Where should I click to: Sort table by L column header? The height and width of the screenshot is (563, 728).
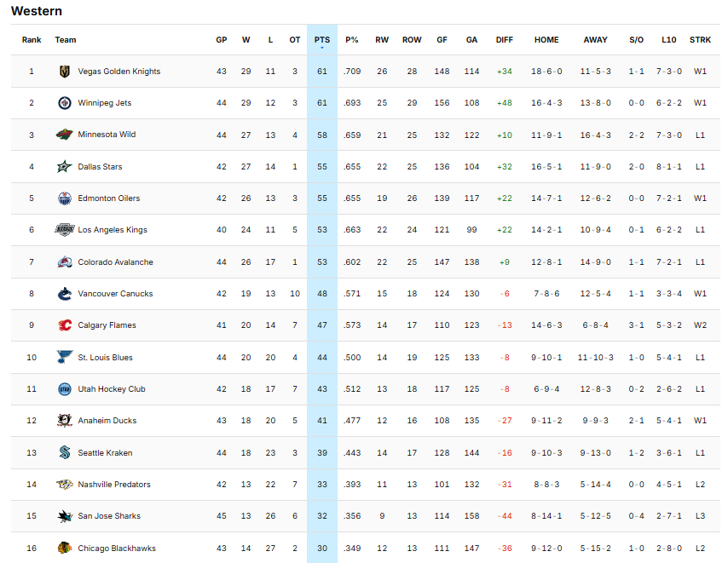coord(270,40)
